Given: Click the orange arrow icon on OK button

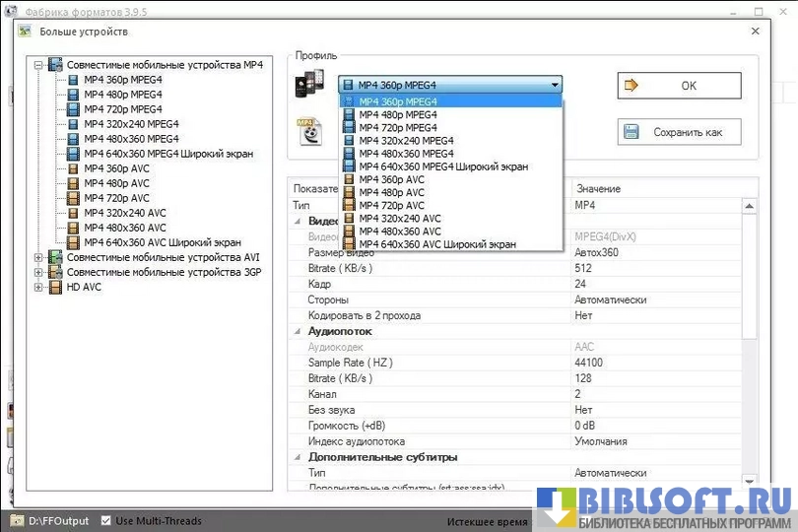Looking at the screenshot, I should click(x=632, y=86).
